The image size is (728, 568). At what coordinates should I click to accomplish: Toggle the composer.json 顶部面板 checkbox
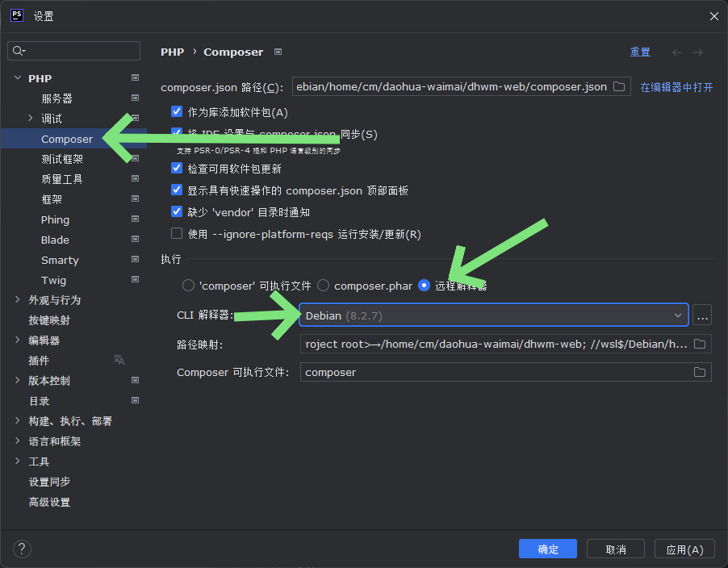(177, 190)
